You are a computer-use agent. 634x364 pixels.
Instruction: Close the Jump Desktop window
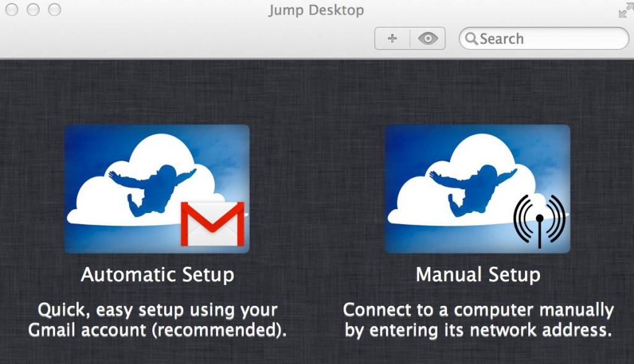tap(12, 10)
